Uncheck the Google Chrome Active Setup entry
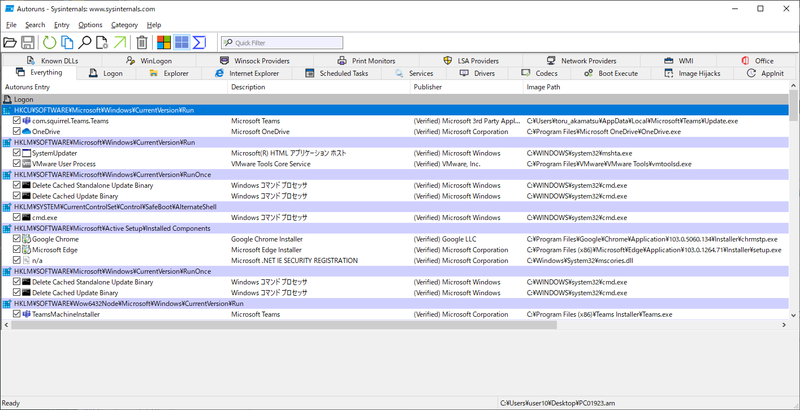Image resolution: width=800 pixels, height=410 pixels. tap(17, 239)
